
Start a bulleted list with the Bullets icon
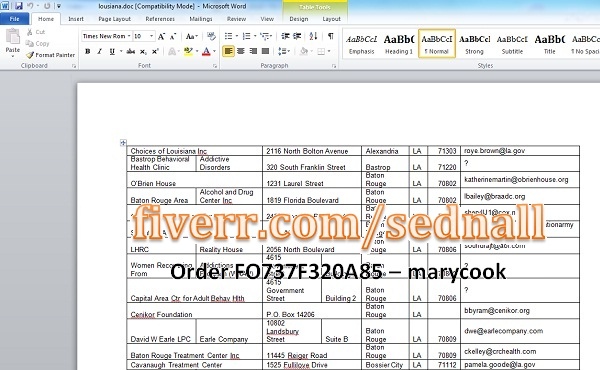(228, 36)
